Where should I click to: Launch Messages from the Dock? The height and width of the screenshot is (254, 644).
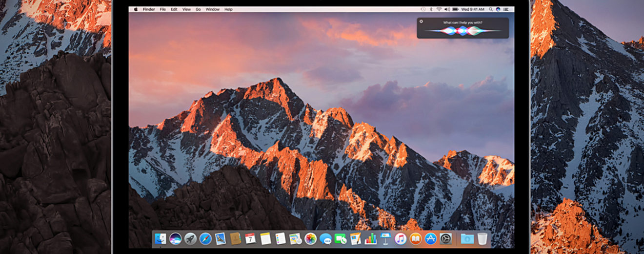tap(325, 238)
